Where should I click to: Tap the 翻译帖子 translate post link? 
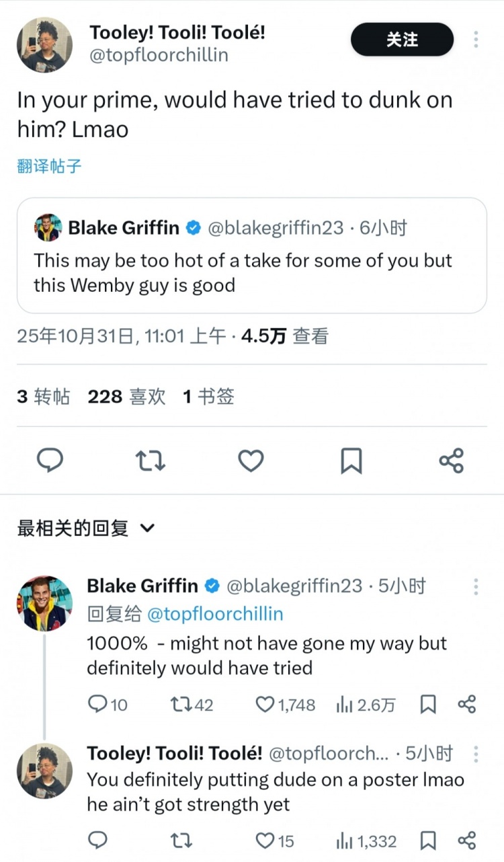(x=49, y=166)
